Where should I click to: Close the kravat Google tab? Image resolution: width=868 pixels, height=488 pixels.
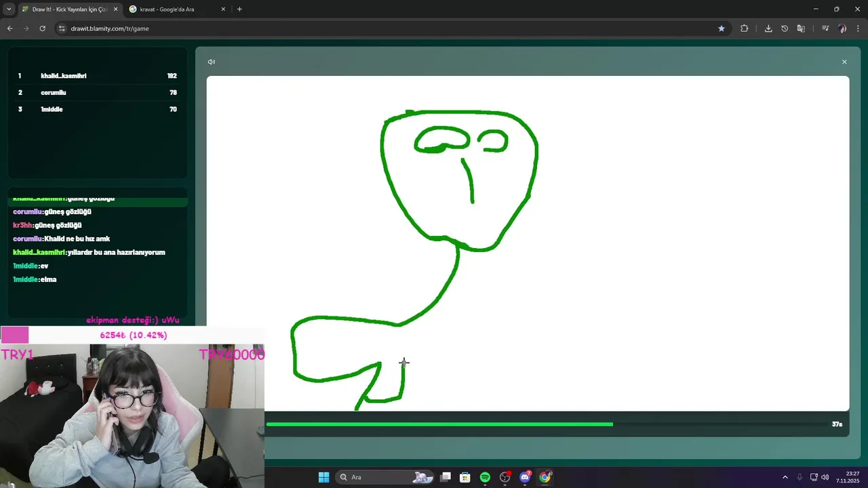(224, 9)
